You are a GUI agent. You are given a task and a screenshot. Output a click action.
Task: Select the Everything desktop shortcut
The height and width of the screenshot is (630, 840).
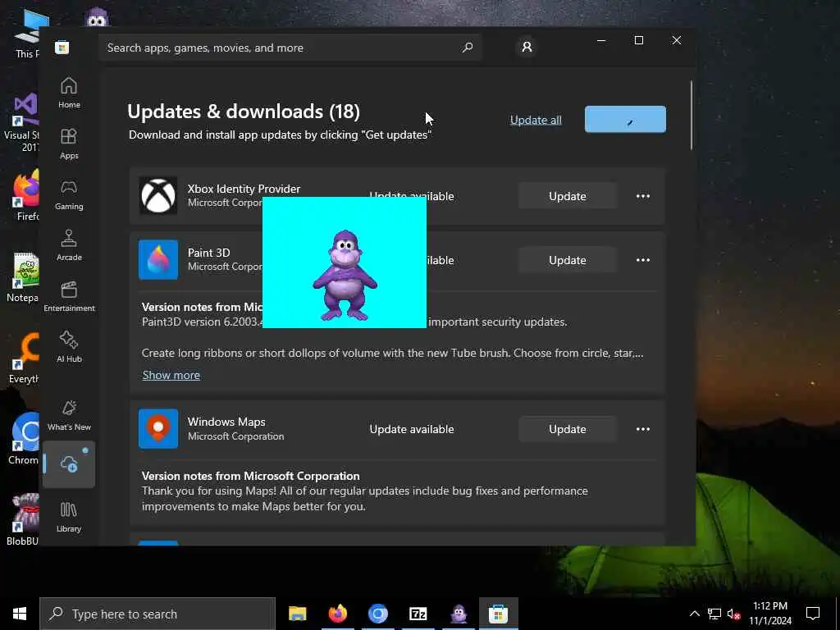point(25,358)
